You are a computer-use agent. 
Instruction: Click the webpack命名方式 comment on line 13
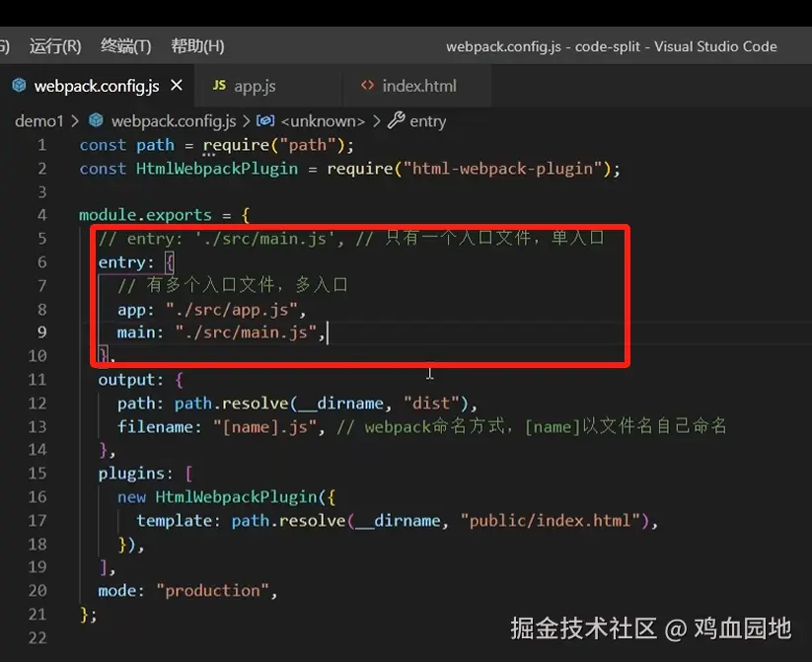click(x=532, y=427)
